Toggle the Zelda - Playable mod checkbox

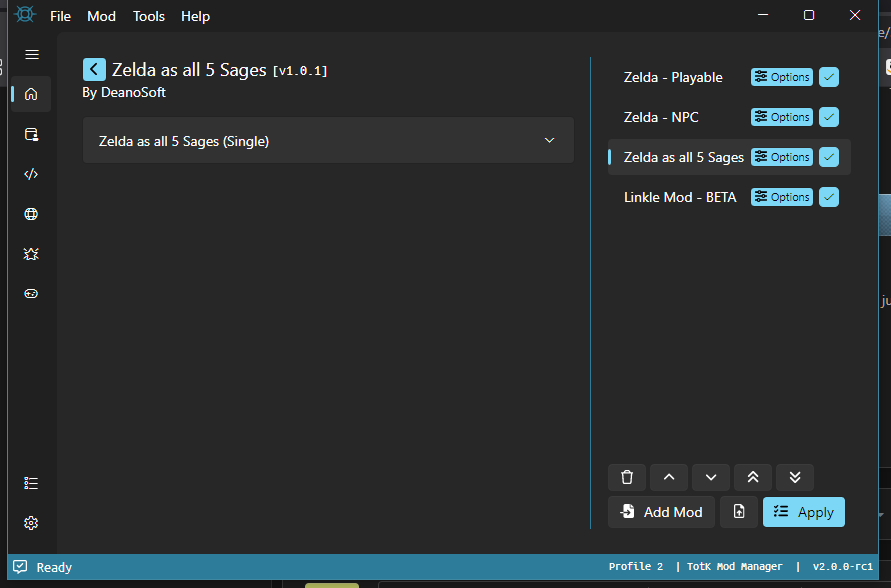[829, 77]
